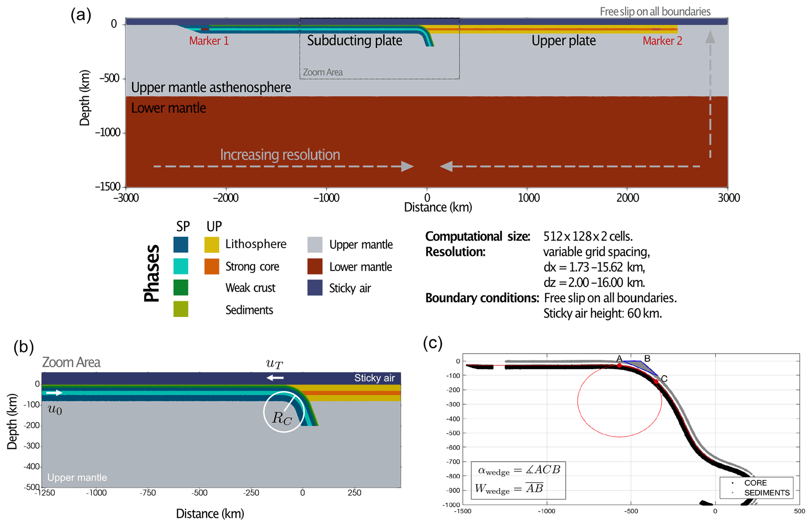Click the green weak crust swatch

tap(181, 287)
